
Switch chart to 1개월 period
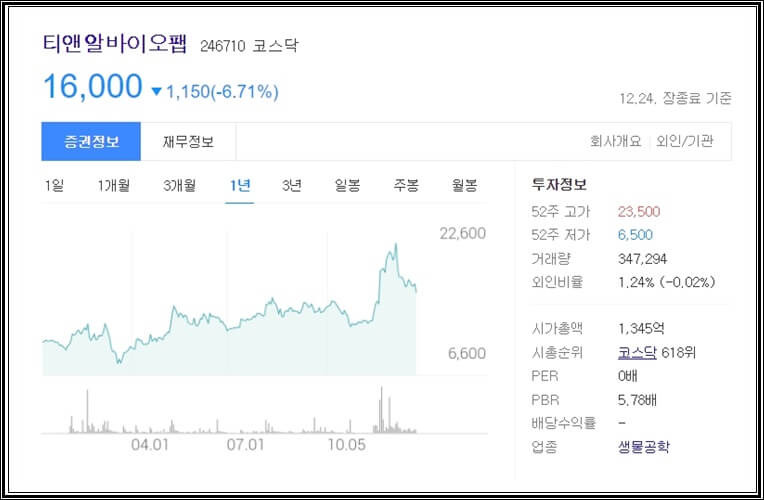click(x=115, y=185)
